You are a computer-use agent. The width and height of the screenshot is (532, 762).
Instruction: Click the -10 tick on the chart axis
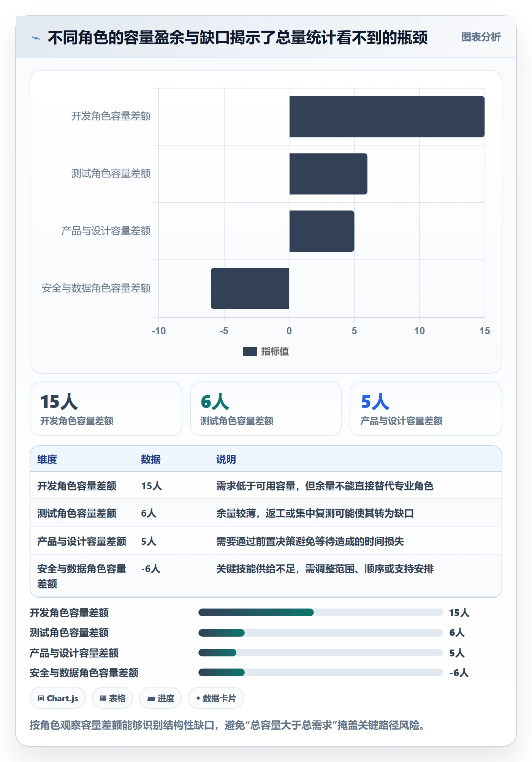coord(159,331)
